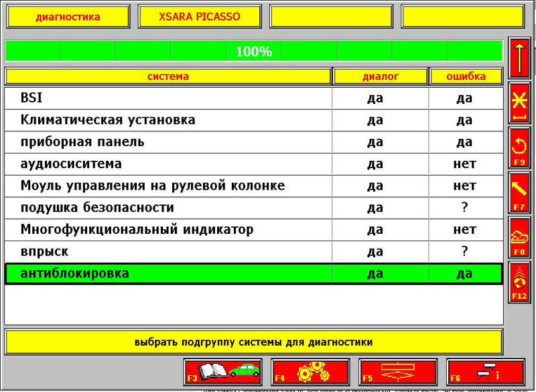
Task: Click the F6 info diagram icon button
Action: [485, 372]
